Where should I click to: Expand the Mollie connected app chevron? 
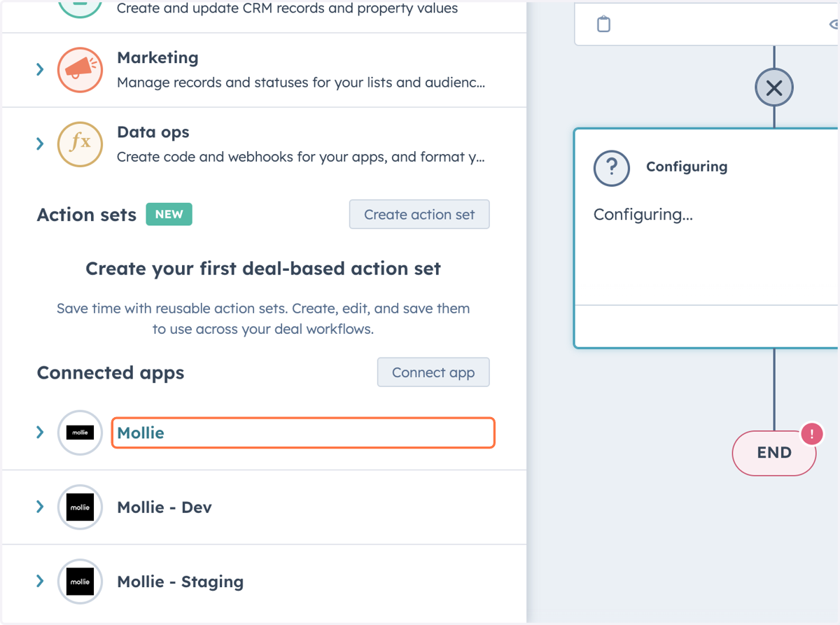click(40, 433)
